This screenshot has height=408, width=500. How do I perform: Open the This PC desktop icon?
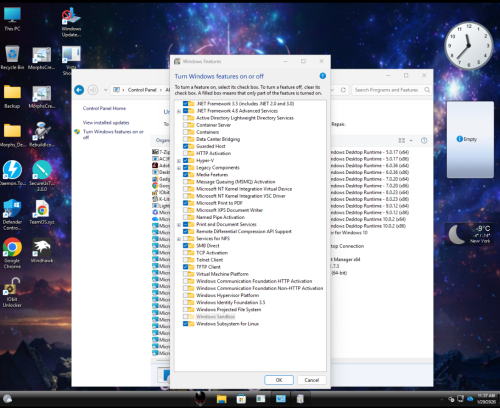[x=12, y=19]
